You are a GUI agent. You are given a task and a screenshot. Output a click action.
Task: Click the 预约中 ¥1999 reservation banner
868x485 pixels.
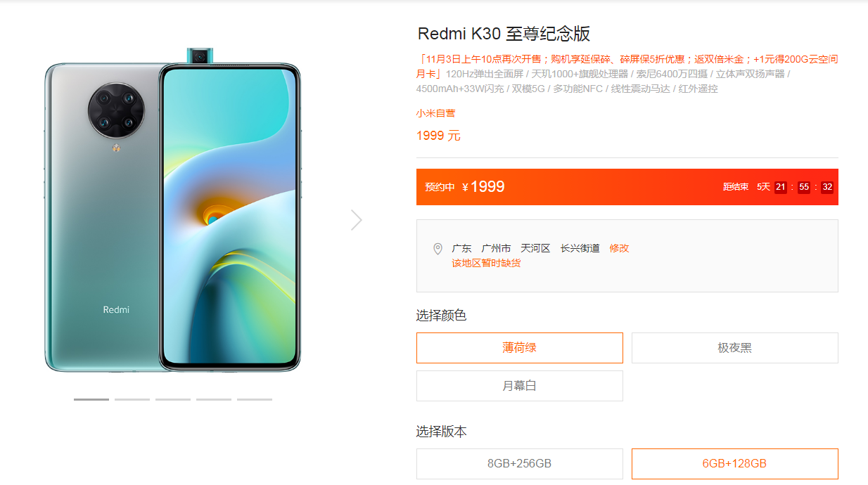(x=627, y=187)
